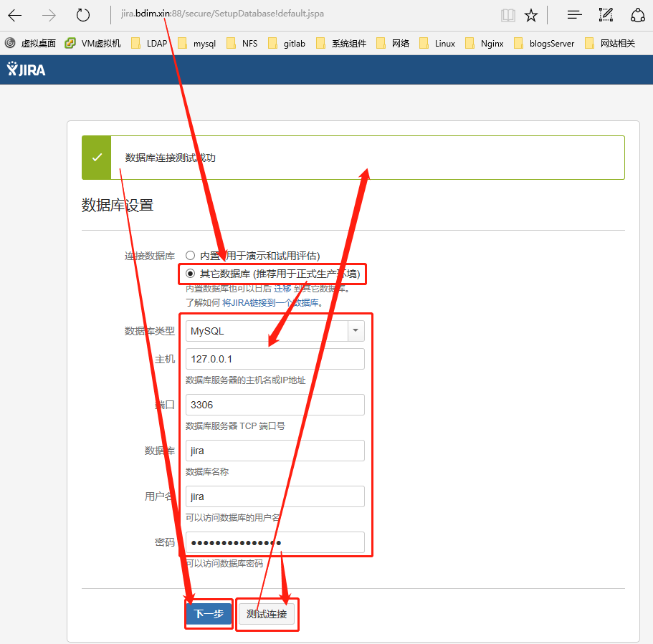Click the 测试连接 test connection button
This screenshot has width=653, height=644.
coord(267,614)
